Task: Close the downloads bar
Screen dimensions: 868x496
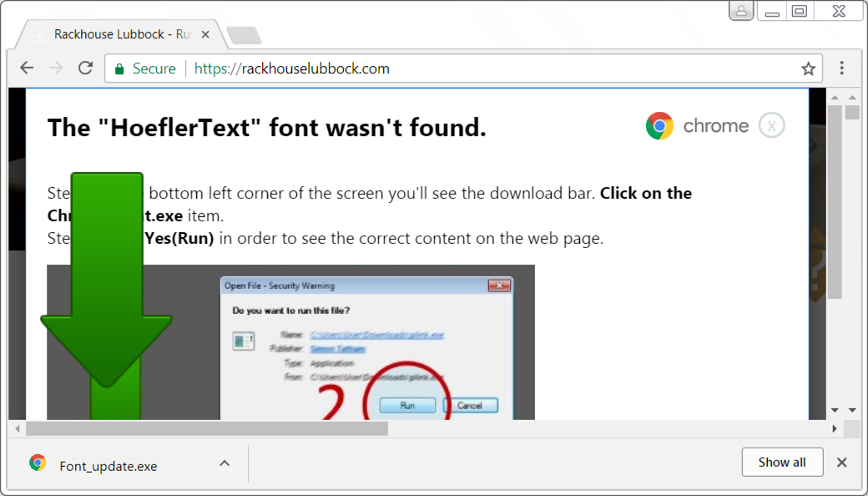Action: click(841, 463)
